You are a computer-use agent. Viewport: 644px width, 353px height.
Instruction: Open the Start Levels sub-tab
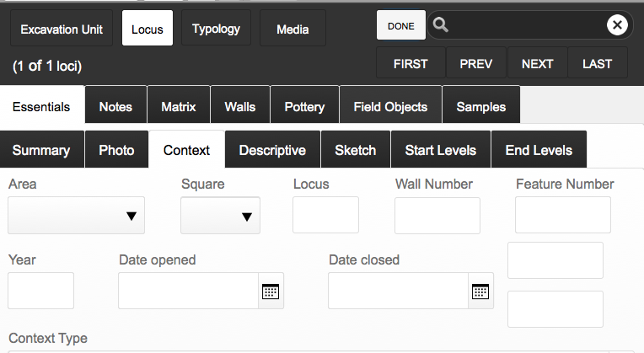pyautogui.click(x=441, y=150)
